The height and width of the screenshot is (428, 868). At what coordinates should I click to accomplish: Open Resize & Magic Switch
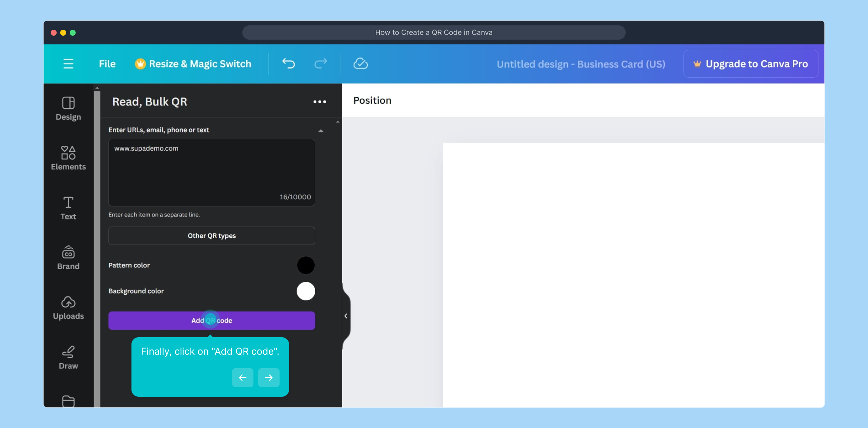(x=193, y=63)
